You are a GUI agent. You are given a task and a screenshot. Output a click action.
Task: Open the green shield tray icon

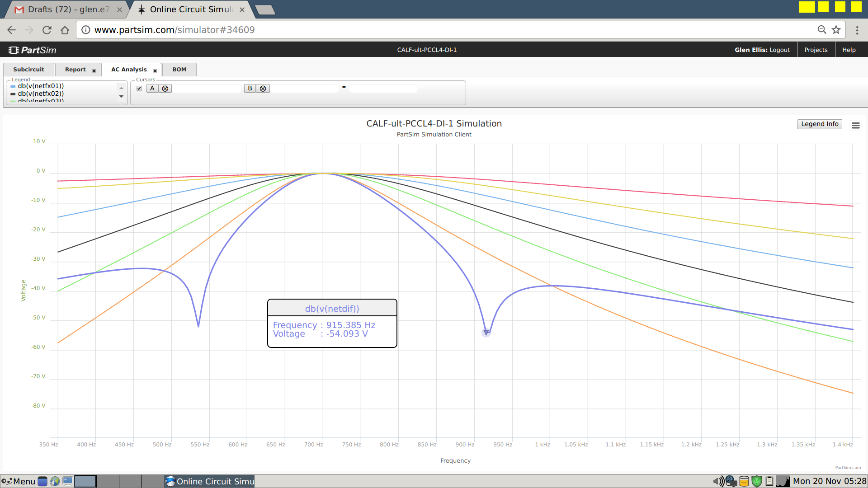tap(757, 481)
